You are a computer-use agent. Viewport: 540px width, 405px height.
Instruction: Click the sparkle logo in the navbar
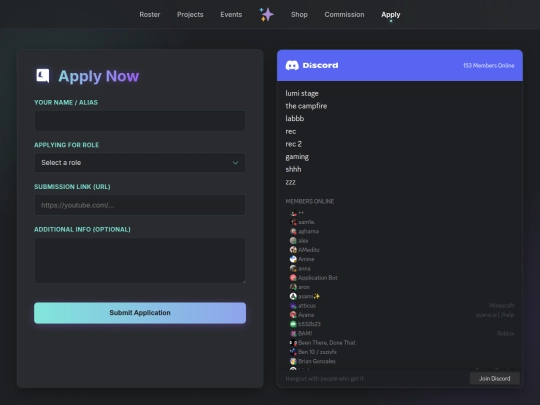coord(266,14)
